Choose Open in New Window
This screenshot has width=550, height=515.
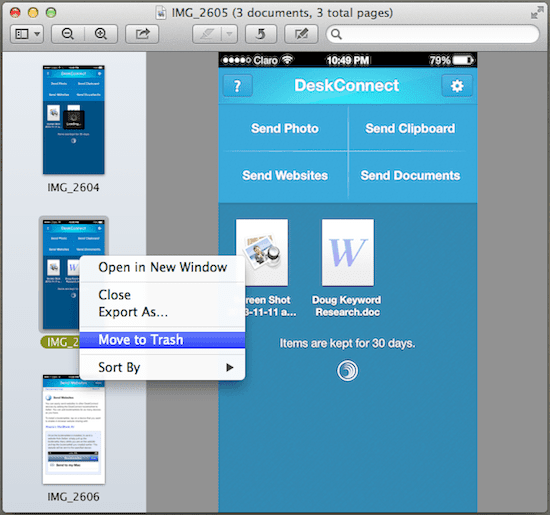coord(162,267)
